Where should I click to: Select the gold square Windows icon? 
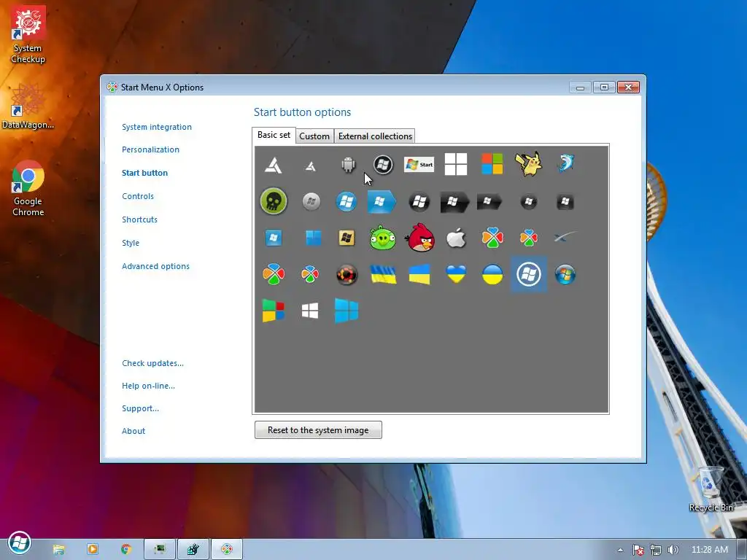[x=347, y=238]
